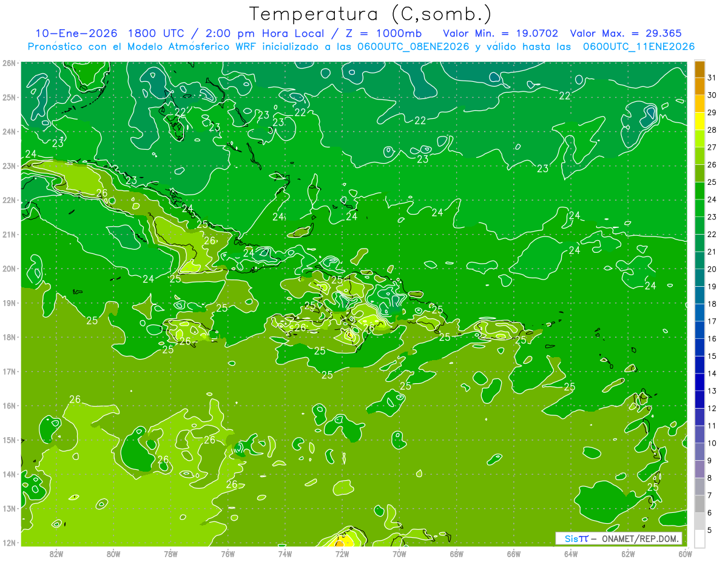This screenshot has width=728, height=562.
Task: Pick the dark orange swatch above 31
Action: (699, 69)
